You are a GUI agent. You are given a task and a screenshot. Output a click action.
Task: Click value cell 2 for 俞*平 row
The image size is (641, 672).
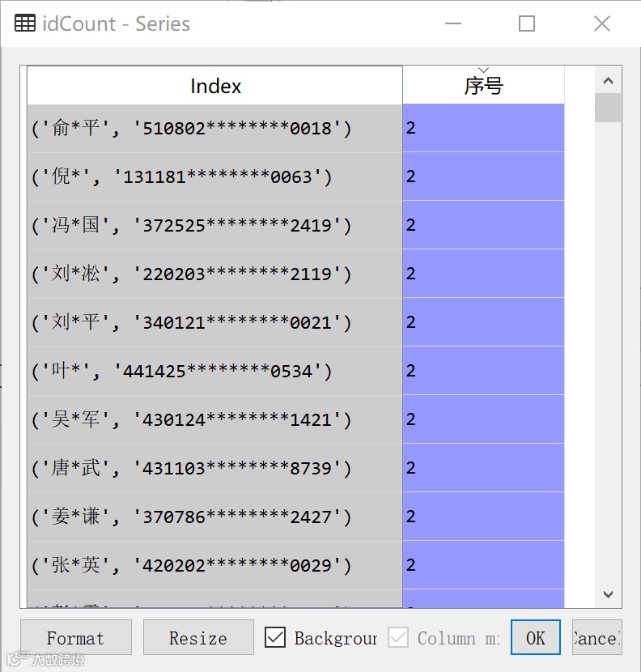point(483,128)
